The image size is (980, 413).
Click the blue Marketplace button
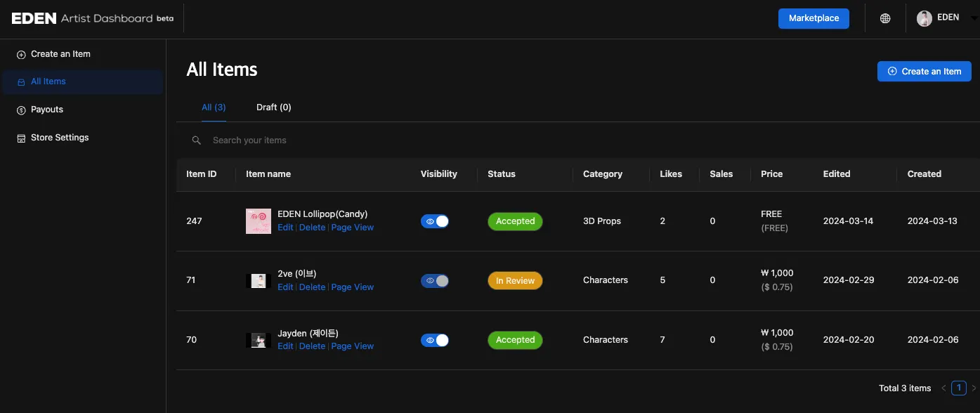(x=814, y=18)
